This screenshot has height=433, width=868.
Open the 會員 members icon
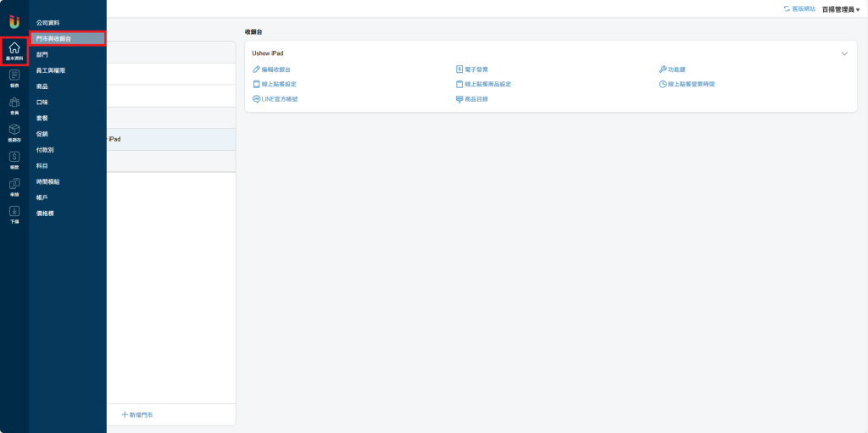pos(14,105)
